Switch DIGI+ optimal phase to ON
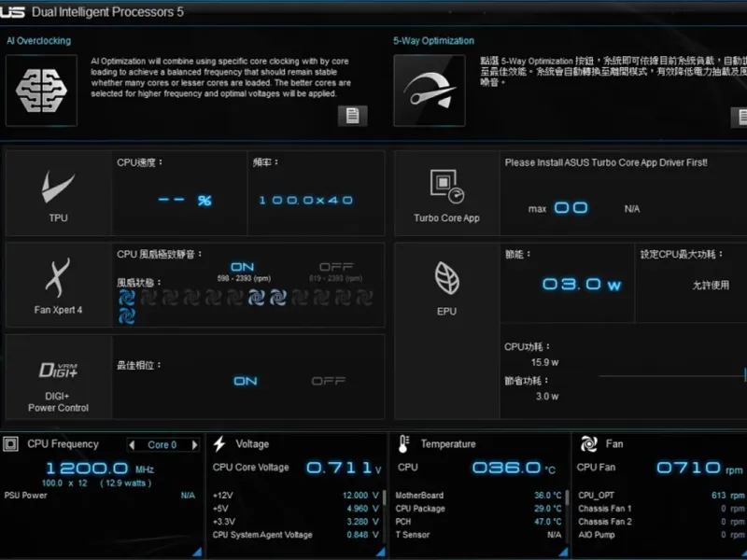747x560 pixels. (246, 381)
